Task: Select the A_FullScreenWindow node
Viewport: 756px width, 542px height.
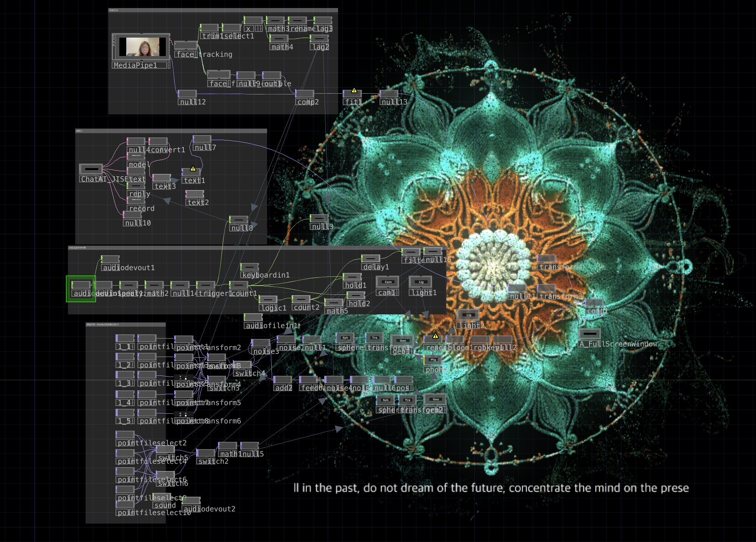Action: point(589,334)
